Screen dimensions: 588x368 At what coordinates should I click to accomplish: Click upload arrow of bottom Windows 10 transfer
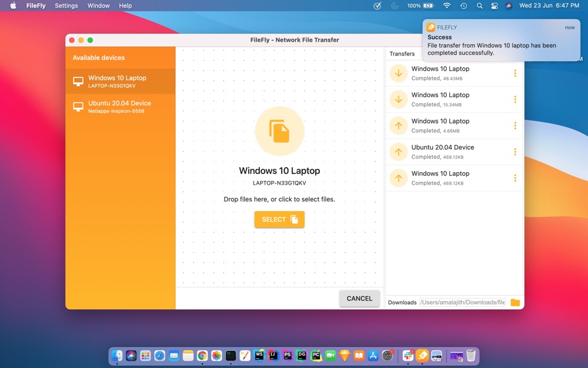pyautogui.click(x=399, y=178)
